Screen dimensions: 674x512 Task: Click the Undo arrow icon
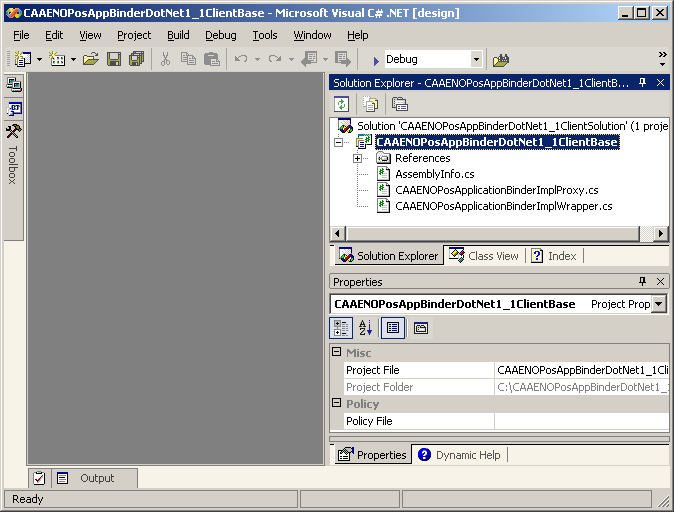click(241, 59)
